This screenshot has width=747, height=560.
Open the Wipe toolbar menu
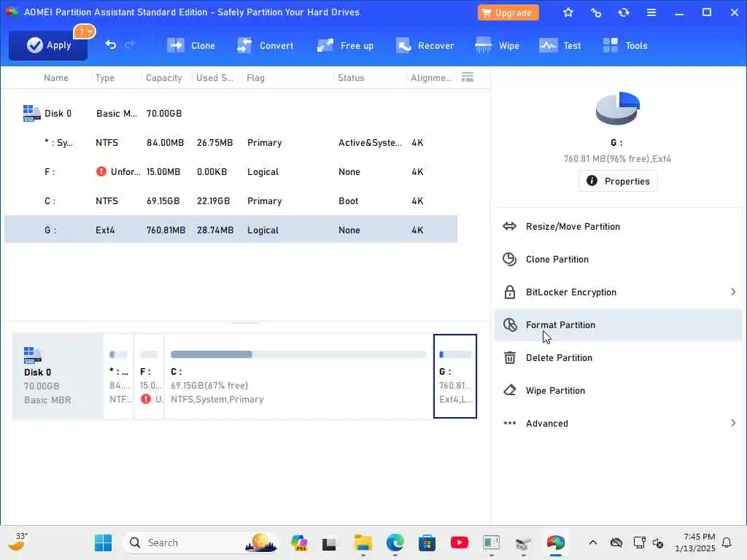pyautogui.click(x=497, y=45)
